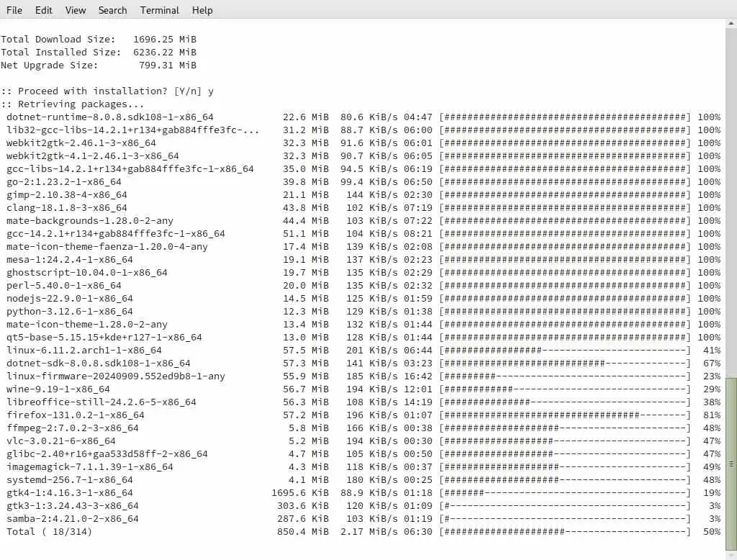Click the value '6236.22 MiB'
The height and width of the screenshot is (560, 737).
pyautogui.click(x=165, y=53)
